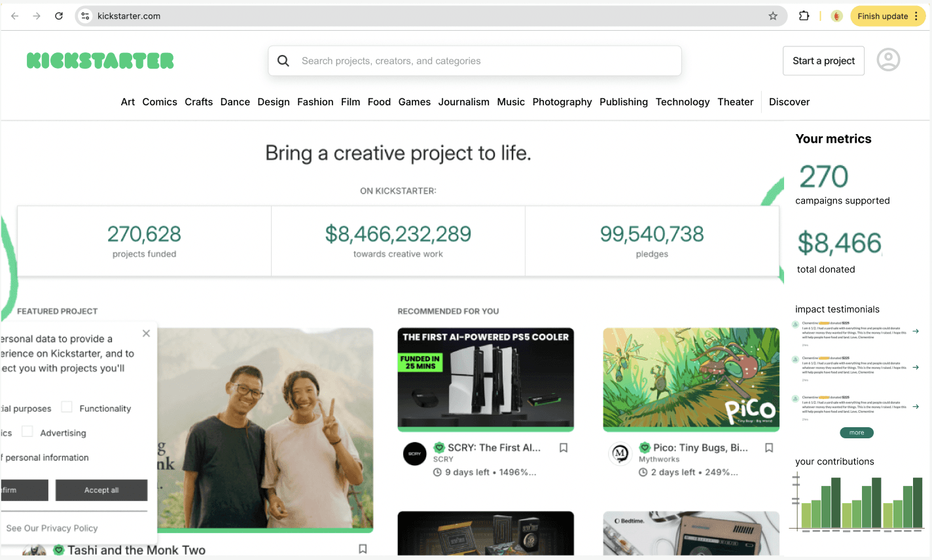Close the cookie consent popup
932x560 pixels.
tap(146, 333)
